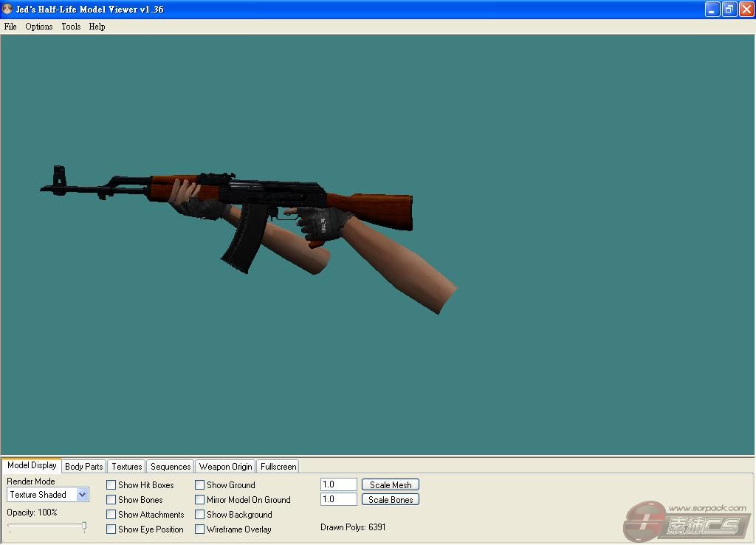The width and height of the screenshot is (756, 545).
Task: Enable Mirror Model On Ground
Action: (x=200, y=500)
